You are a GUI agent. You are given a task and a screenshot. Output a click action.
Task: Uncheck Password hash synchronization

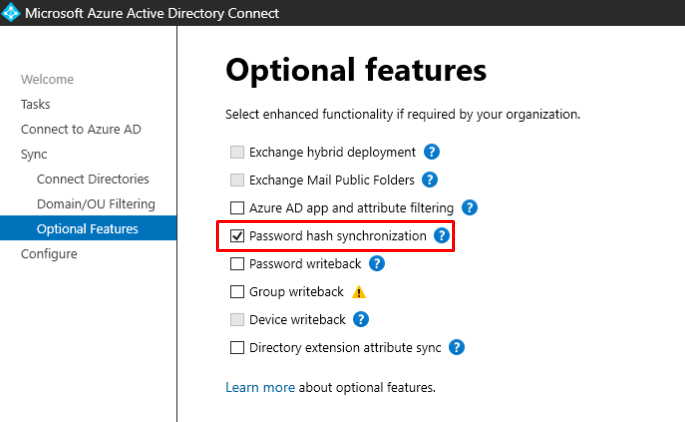[x=237, y=236]
